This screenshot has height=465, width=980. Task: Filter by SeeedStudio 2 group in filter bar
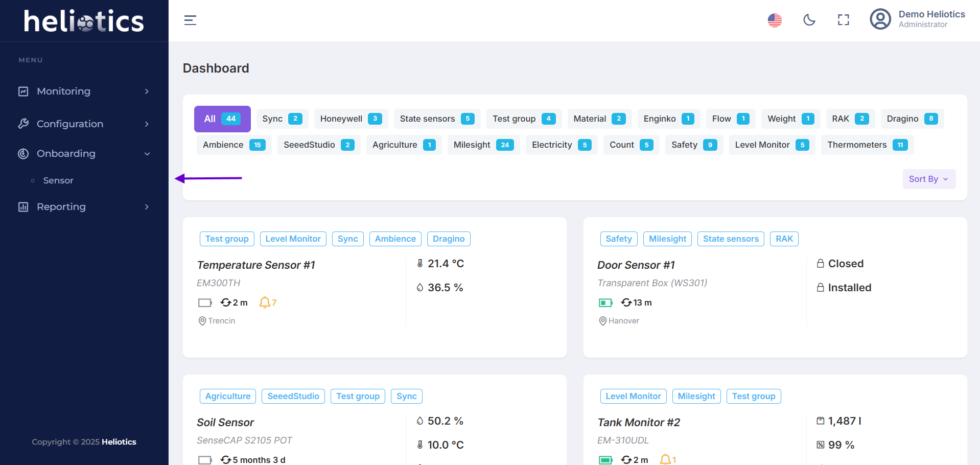pyautogui.click(x=319, y=145)
